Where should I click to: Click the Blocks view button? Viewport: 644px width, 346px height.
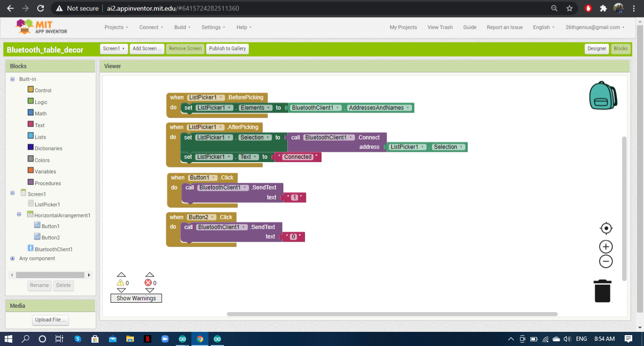point(620,49)
